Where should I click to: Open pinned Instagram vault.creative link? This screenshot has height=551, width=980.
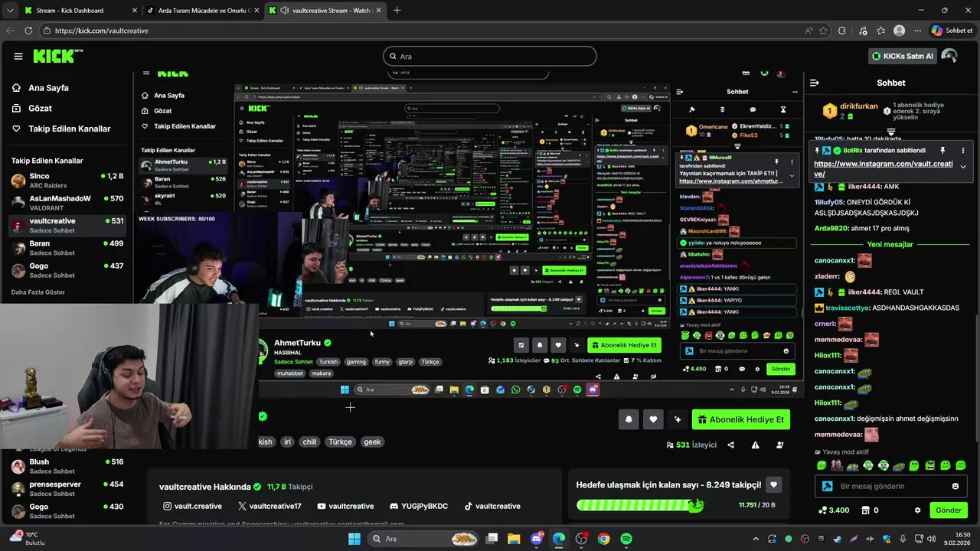pos(884,168)
